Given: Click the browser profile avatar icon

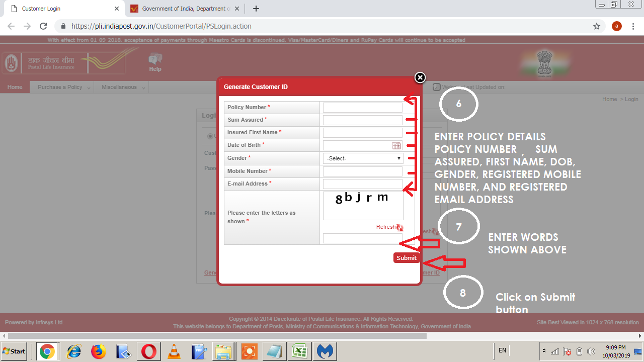Looking at the screenshot, I should coord(616,26).
